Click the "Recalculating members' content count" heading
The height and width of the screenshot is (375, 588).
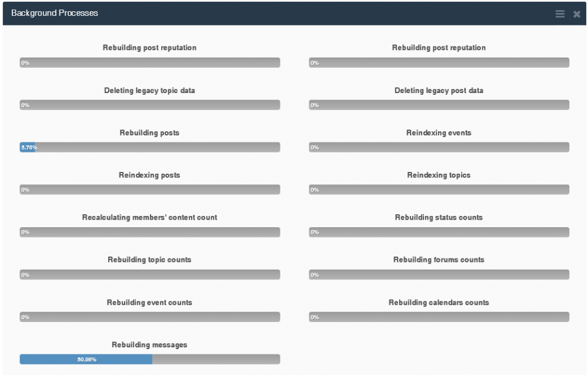[x=149, y=218]
